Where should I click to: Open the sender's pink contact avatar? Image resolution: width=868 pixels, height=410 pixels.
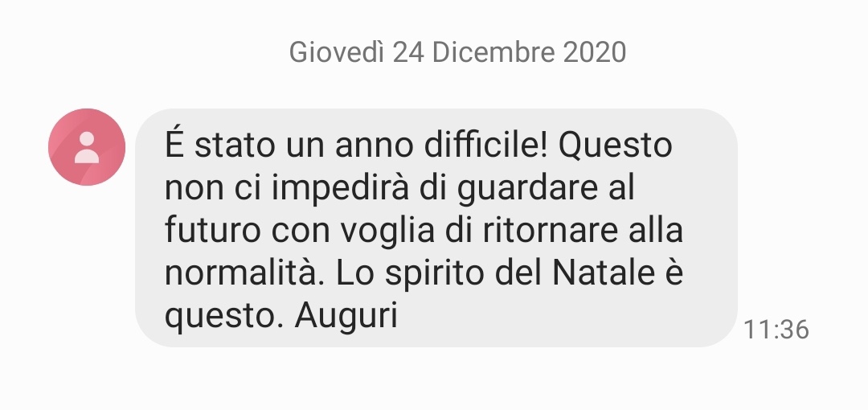click(x=87, y=147)
